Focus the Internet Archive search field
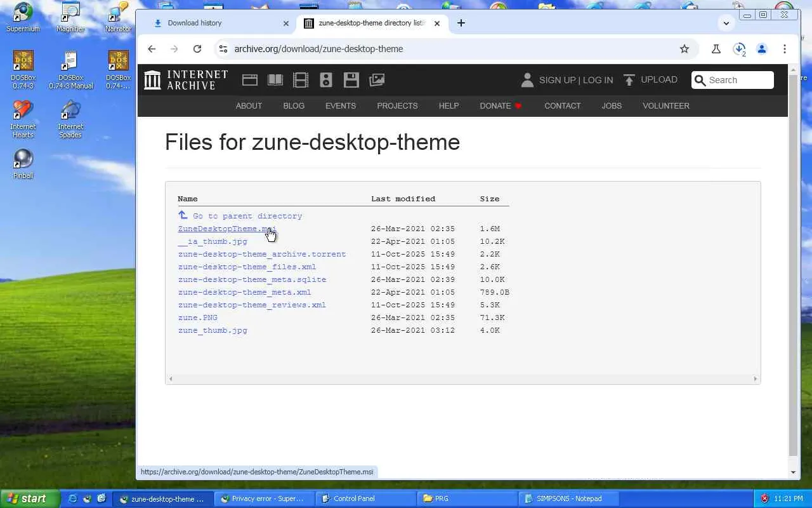 point(733,80)
